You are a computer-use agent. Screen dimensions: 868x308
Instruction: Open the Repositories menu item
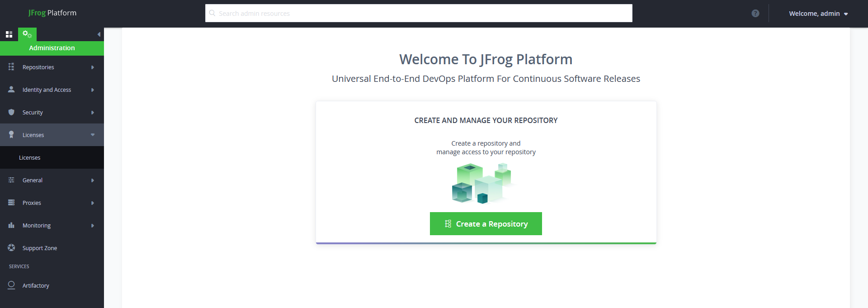point(52,67)
